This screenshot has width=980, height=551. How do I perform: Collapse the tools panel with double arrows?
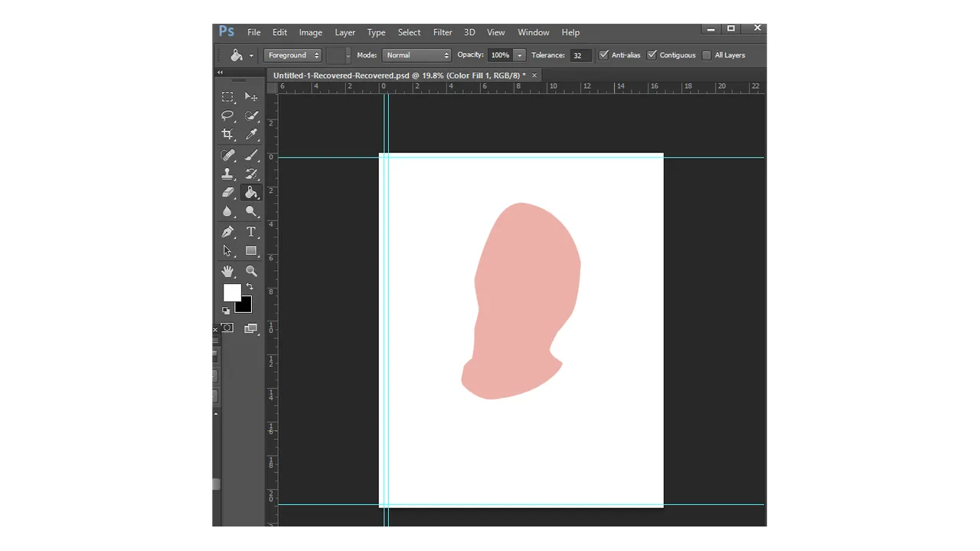click(220, 73)
